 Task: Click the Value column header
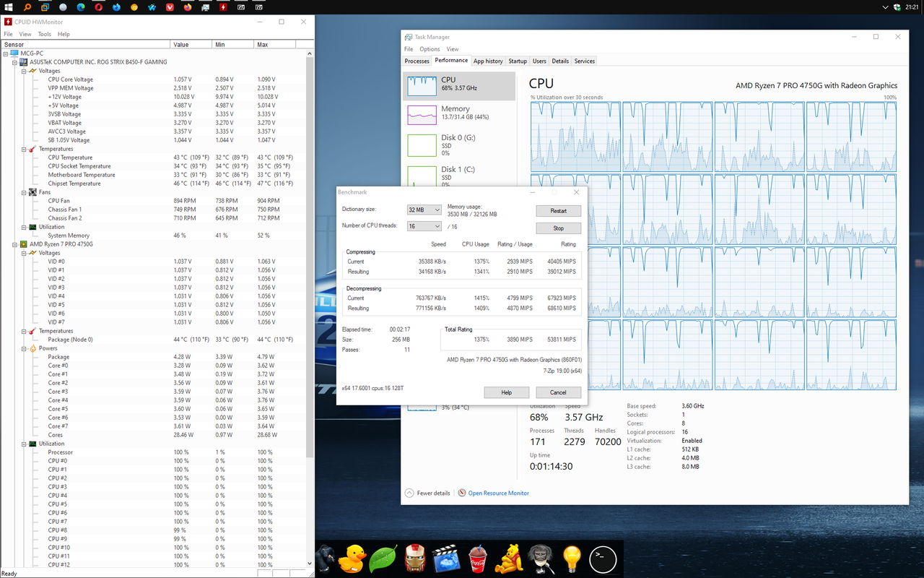191,44
